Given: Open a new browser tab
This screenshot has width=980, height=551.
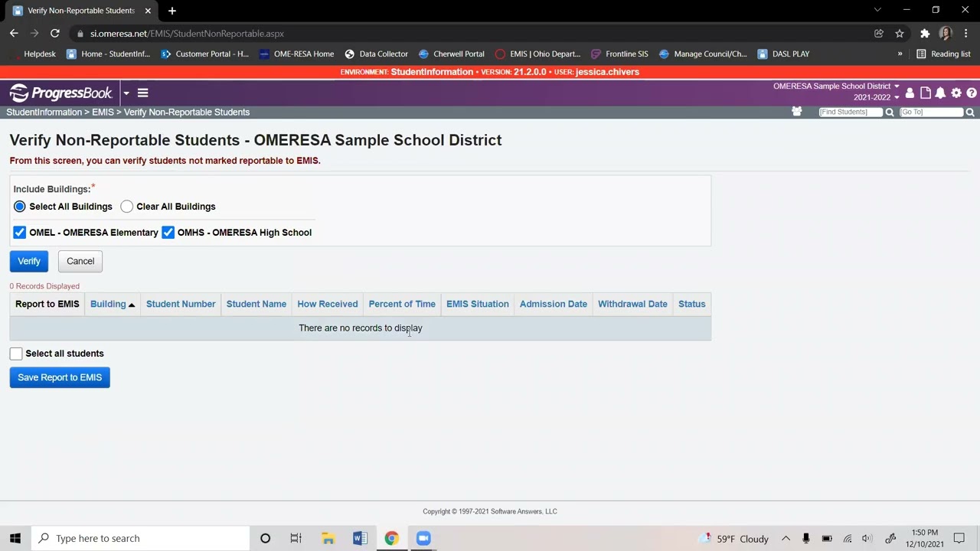Looking at the screenshot, I should point(172,11).
